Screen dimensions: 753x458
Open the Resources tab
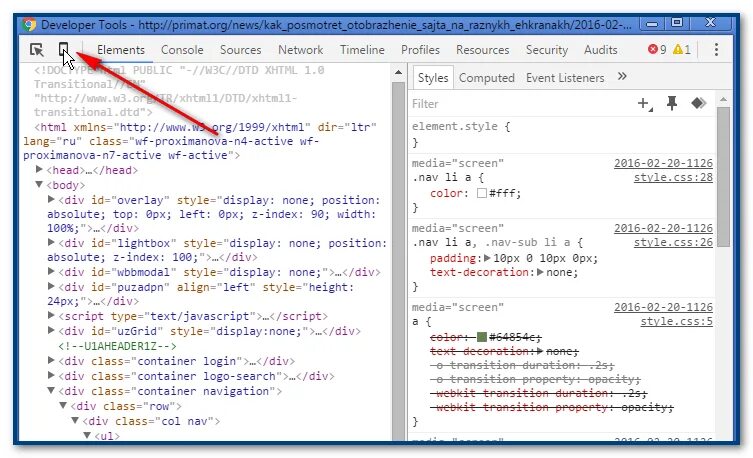click(x=483, y=50)
